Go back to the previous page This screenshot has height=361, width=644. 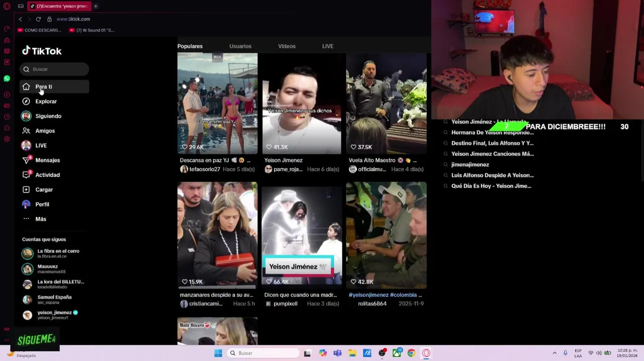click(21, 19)
